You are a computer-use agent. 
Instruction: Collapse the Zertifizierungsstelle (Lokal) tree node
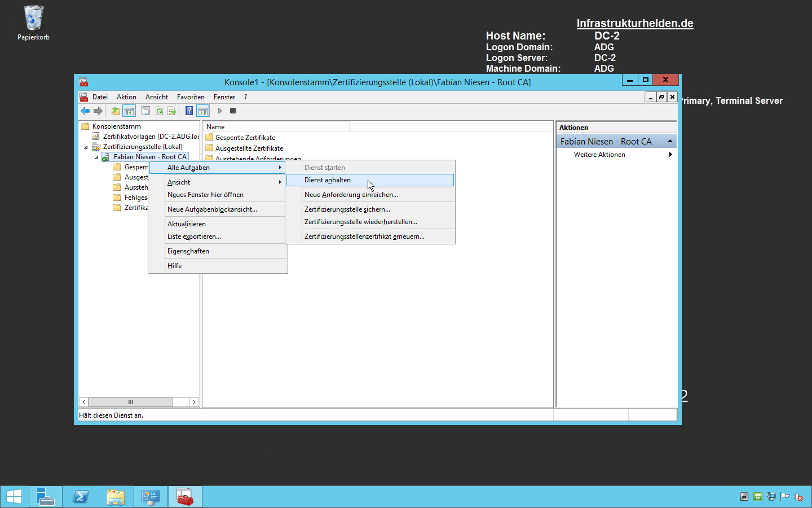pyautogui.click(x=86, y=147)
